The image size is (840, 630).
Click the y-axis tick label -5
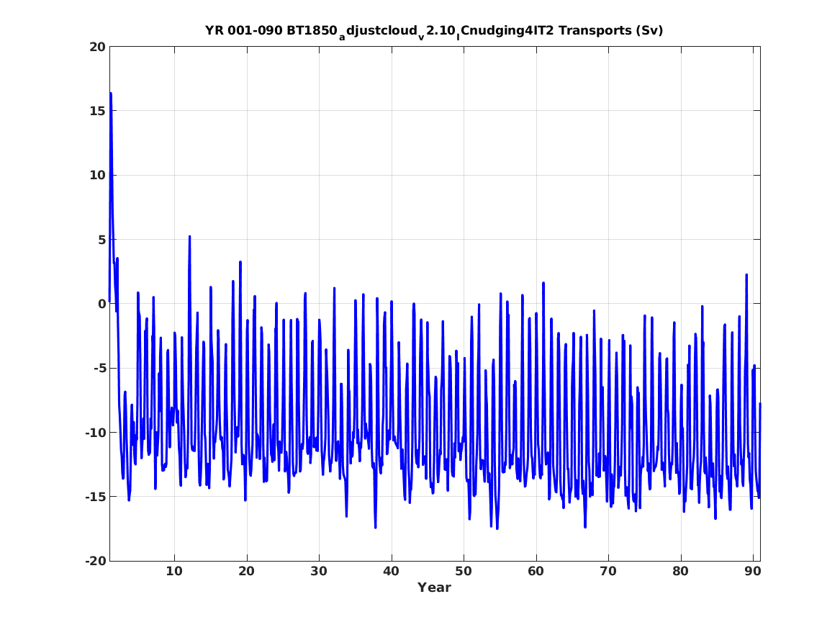99,368
